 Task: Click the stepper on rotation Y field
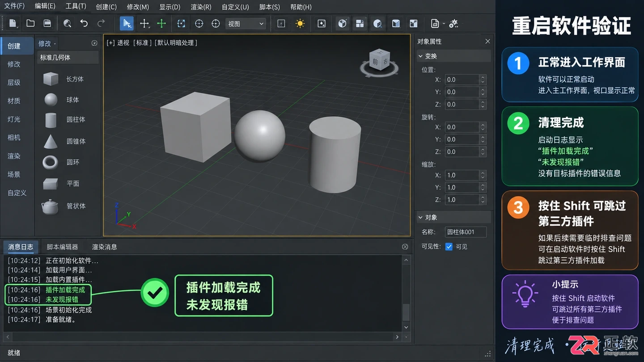click(x=483, y=139)
